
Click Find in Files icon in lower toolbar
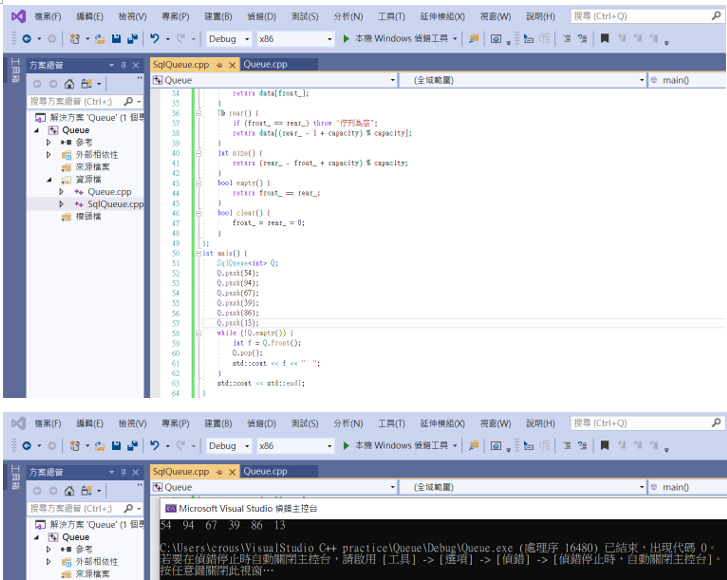pos(474,446)
